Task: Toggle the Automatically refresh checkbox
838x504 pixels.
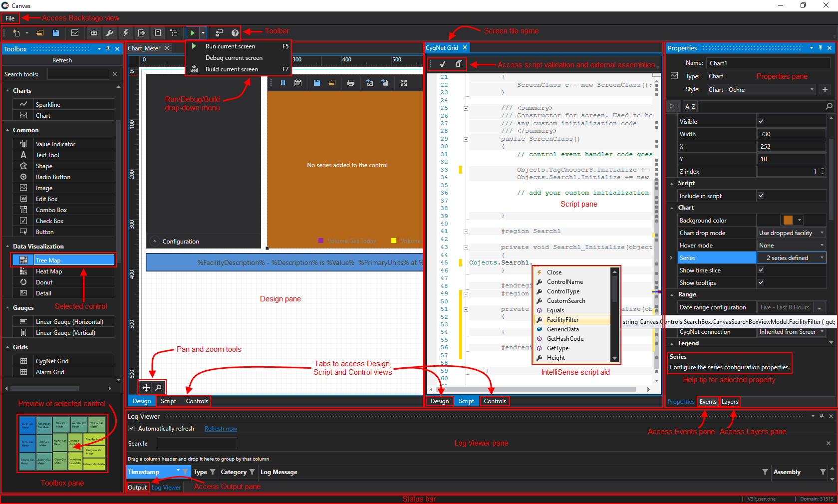Action: pyautogui.click(x=132, y=428)
